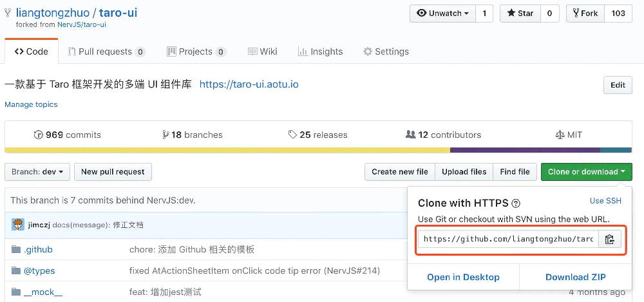Viewport: 644px width, 302px height.
Task: View the 18 branches list
Action: point(192,135)
